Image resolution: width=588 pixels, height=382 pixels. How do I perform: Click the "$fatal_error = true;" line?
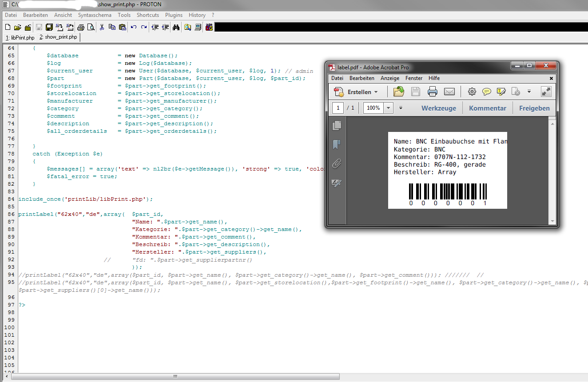(x=82, y=176)
